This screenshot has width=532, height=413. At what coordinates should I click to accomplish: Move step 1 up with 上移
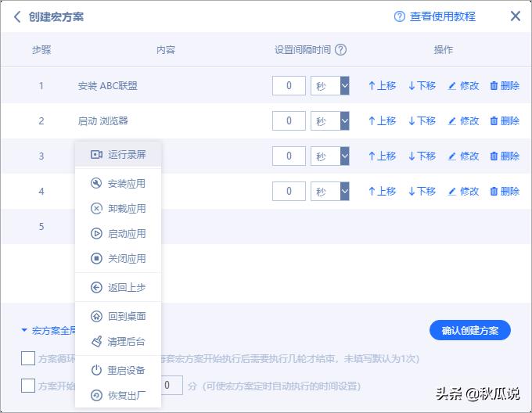tap(382, 86)
